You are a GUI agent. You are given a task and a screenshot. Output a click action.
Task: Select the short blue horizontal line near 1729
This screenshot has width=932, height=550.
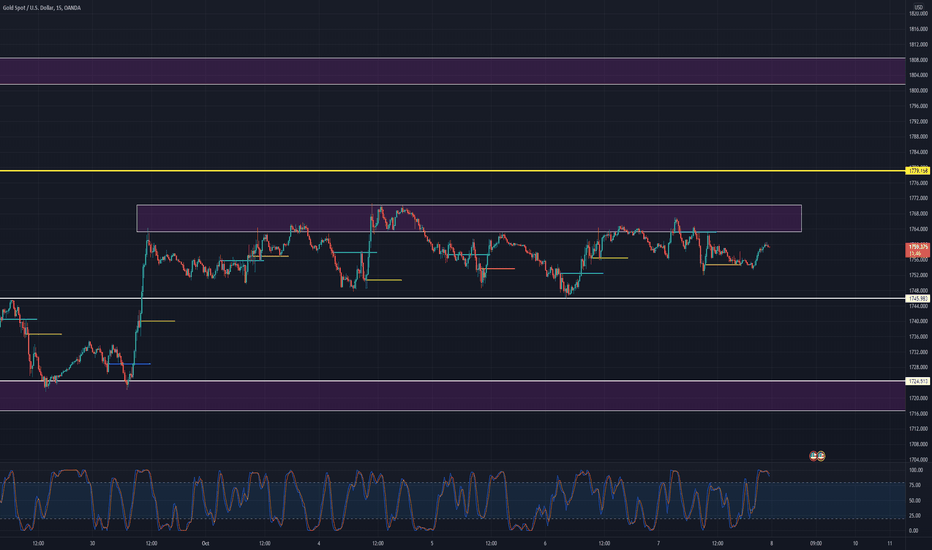click(129, 364)
